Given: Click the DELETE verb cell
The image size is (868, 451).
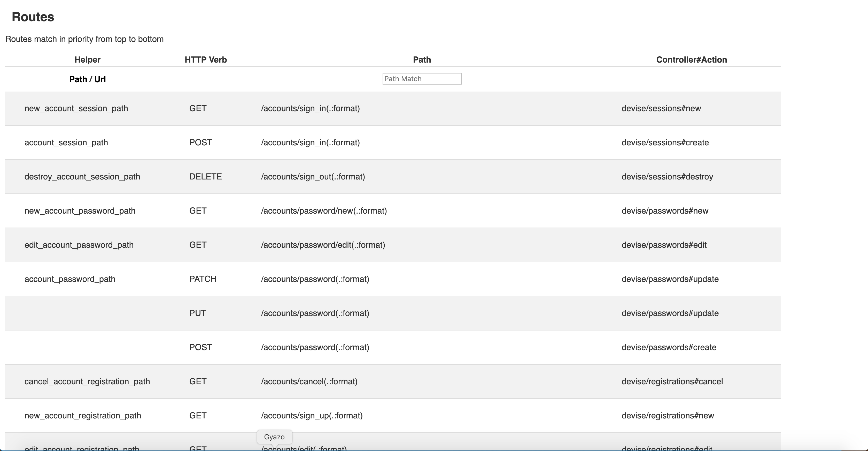Looking at the screenshot, I should [205, 176].
